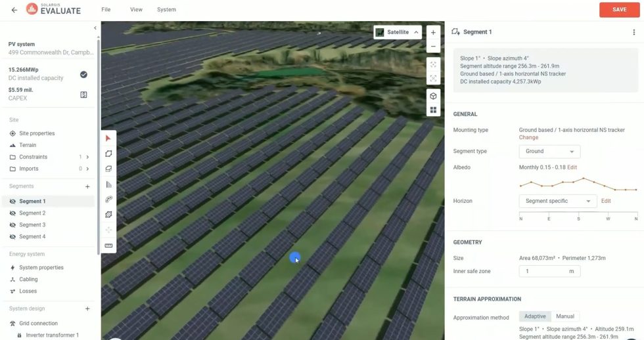Click the monthly albedo chart
This screenshot has width=644, height=340.
coord(578,184)
